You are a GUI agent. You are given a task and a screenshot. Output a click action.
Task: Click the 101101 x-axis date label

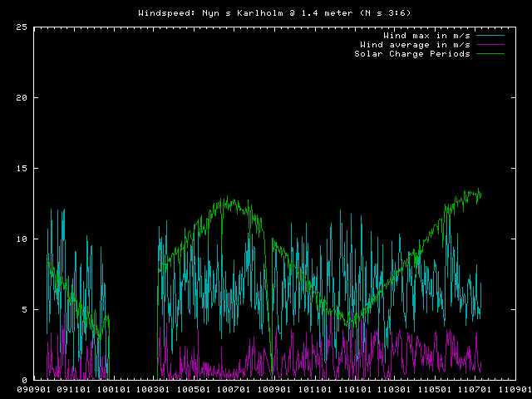click(314, 389)
